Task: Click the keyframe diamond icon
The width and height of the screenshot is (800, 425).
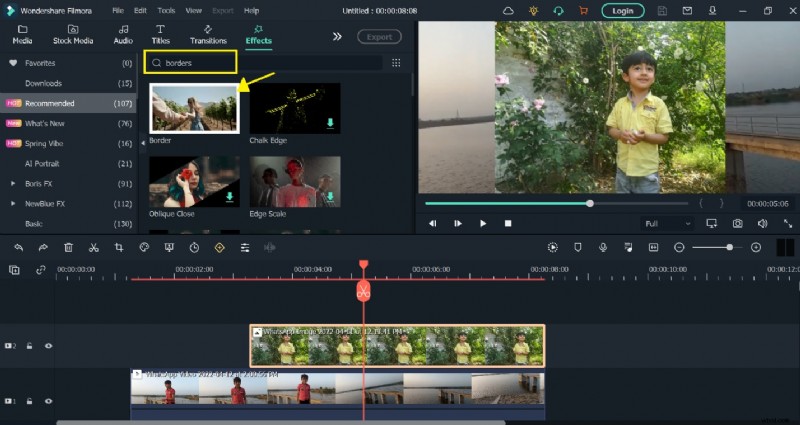Action: point(219,247)
